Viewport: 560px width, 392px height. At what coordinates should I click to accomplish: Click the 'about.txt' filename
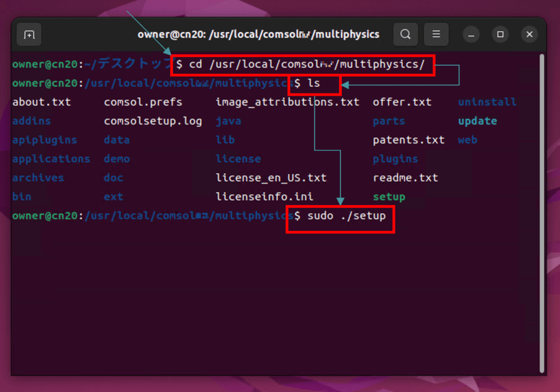tap(42, 102)
